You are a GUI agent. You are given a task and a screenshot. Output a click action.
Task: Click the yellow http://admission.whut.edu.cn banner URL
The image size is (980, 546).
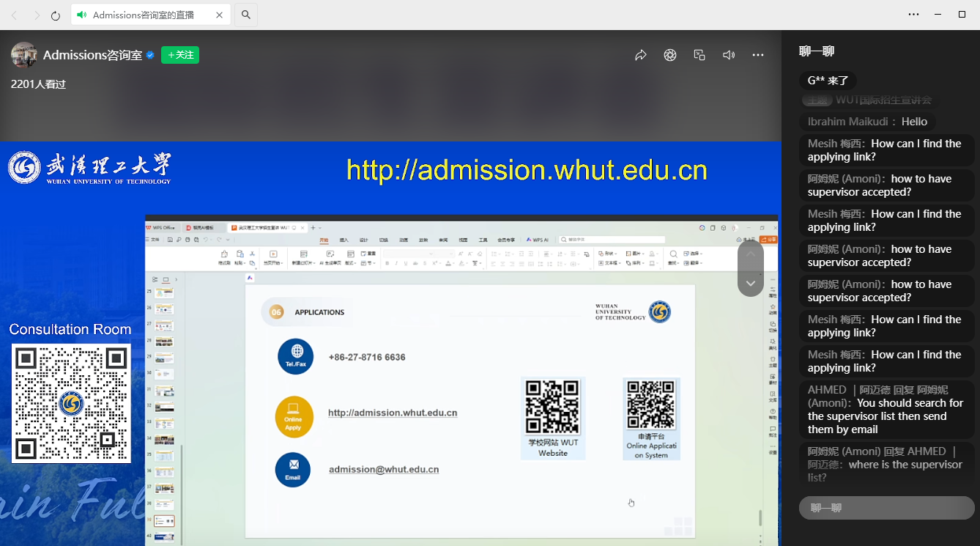527,170
